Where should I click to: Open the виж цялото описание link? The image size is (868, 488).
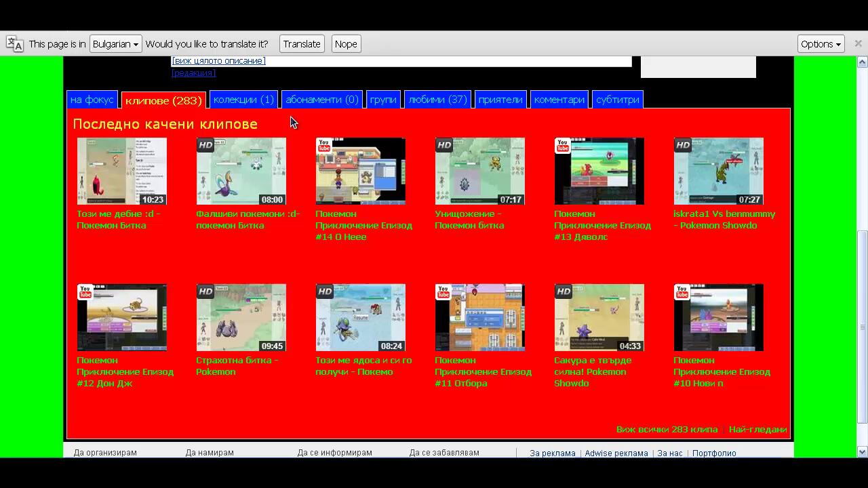[218, 61]
